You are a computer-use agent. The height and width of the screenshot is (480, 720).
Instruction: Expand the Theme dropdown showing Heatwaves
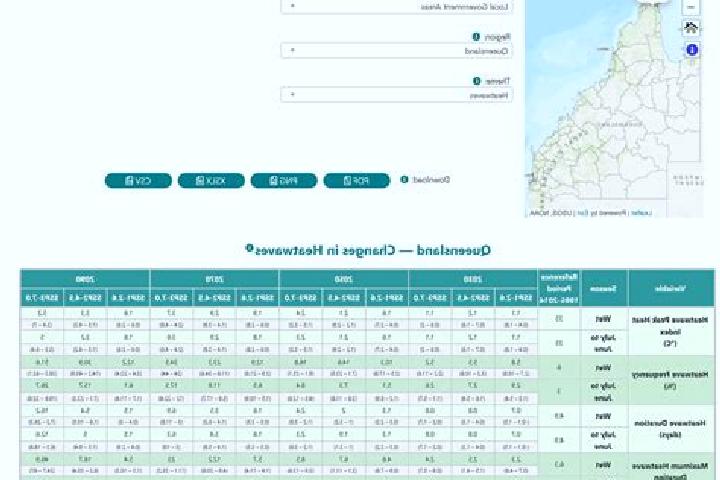[397, 95]
